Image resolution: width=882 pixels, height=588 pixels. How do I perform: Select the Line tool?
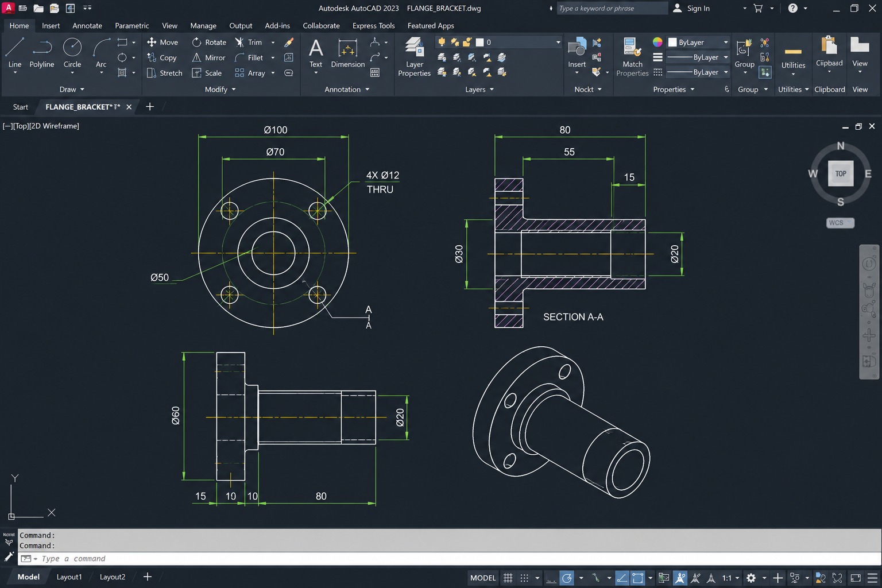[15, 53]
